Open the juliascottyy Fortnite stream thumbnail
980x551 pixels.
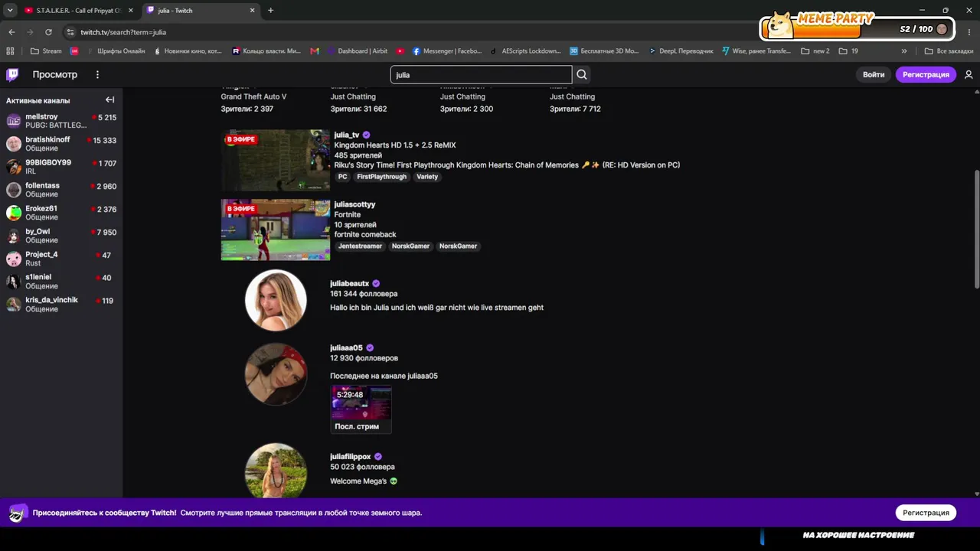coord(276,230)
